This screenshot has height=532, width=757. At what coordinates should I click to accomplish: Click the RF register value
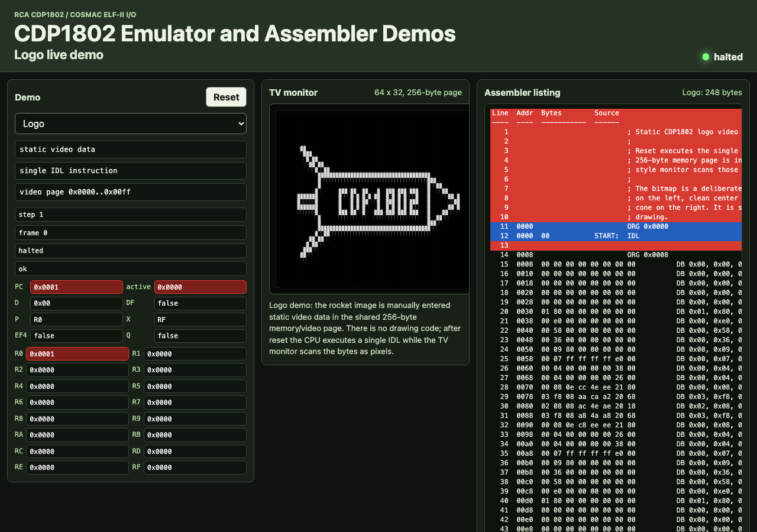coord(195,468)
